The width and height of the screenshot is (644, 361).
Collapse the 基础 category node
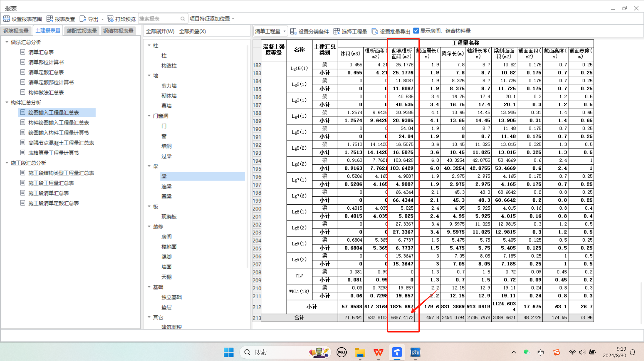coord(149,287)
